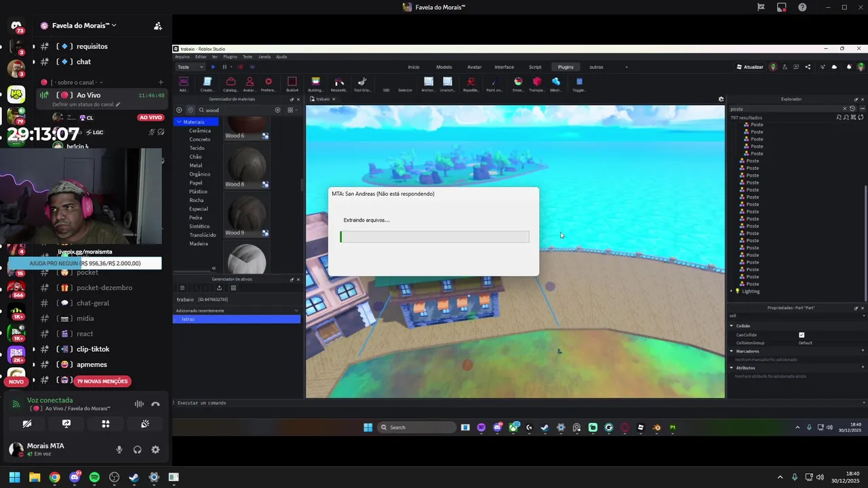Select the Início ribbon tab
Viewport: 868px width, 488px height.
click(x=414, y=67)
